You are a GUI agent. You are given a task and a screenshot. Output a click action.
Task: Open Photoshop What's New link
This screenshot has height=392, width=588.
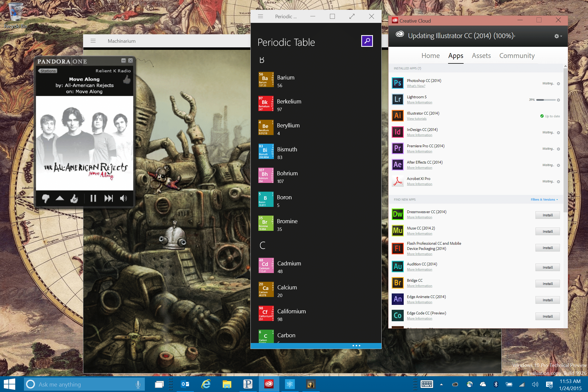click(416, 86)
